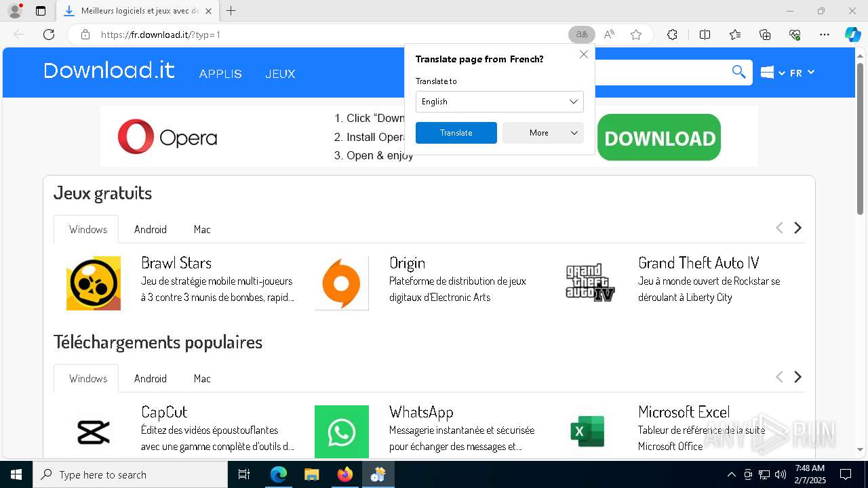Click the read aloud icon
The width and height of the screenshot is (868, 488).
click(x=609, y=35)
